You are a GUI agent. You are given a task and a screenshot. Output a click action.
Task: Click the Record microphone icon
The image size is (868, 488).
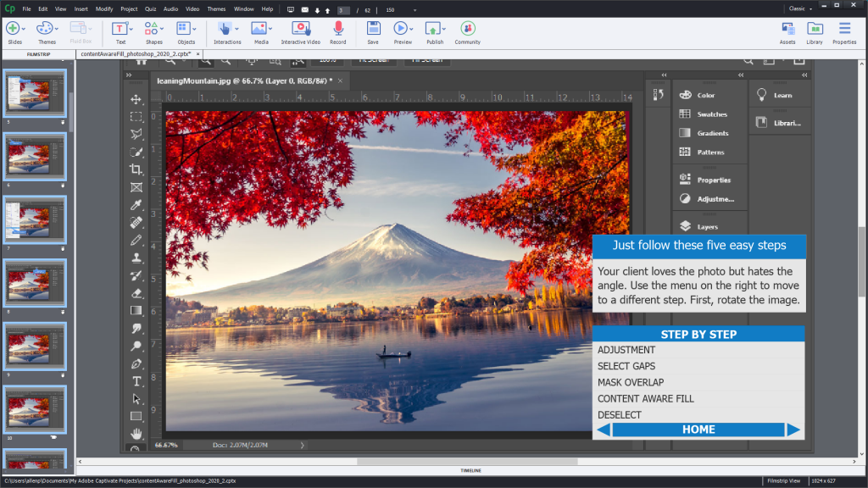[337, 29]
